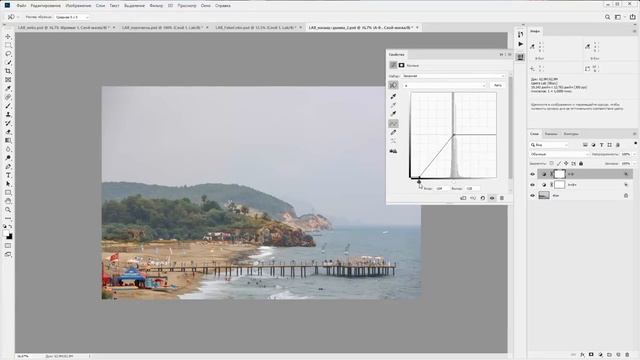The image size is (640, 360).
Task: Toggle pixel layer filter in Layers panel
Action: [585, 145]
